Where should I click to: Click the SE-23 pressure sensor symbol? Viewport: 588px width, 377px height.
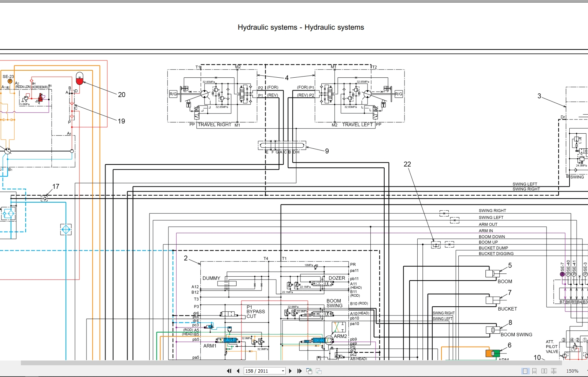pyautogui.click(x=10, y=81)
